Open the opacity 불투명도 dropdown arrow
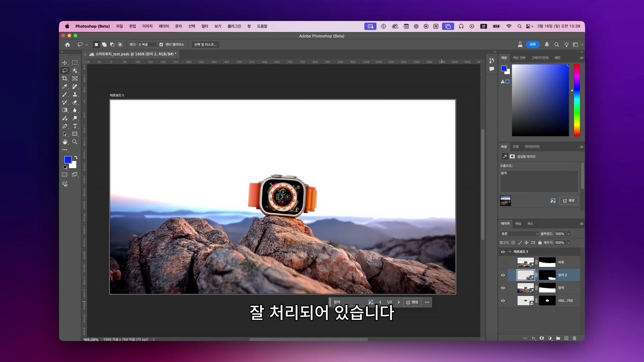Viewport: 644px width, 362px height. click(x=569, y=234)
